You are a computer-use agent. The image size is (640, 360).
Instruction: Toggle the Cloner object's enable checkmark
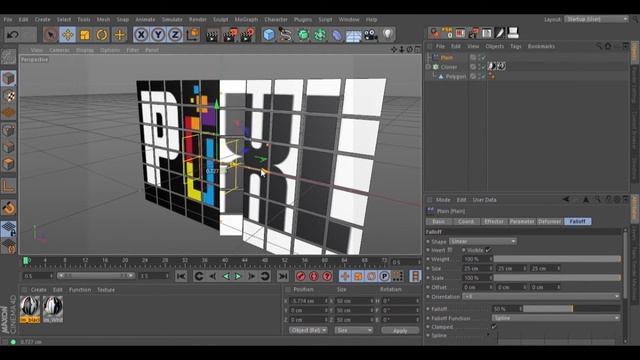pos(484,67)
